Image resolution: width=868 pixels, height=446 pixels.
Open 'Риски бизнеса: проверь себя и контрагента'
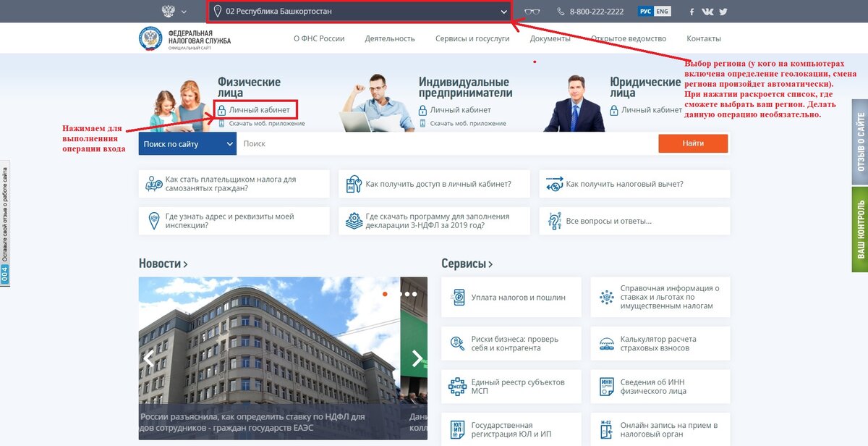pos(511,343)
